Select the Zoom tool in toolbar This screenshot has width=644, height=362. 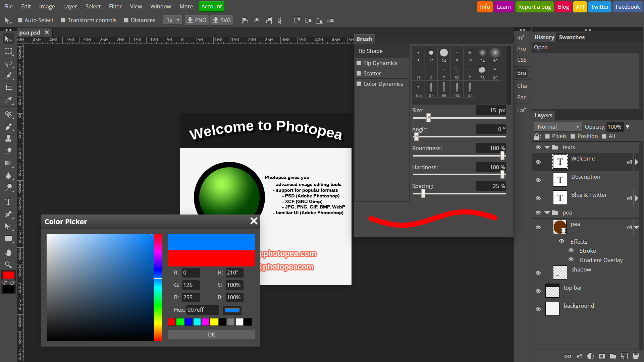pyautogui.click(x=8, y=264)
